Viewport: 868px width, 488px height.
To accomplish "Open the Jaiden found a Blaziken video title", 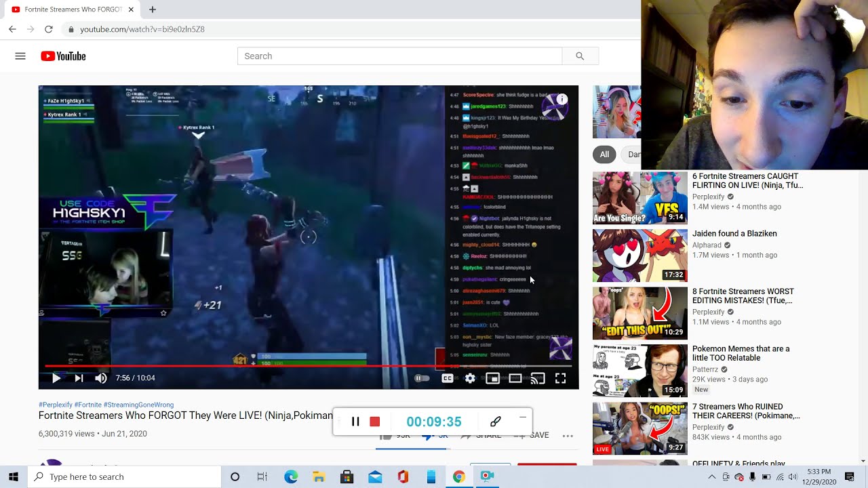I will (734, 234).
